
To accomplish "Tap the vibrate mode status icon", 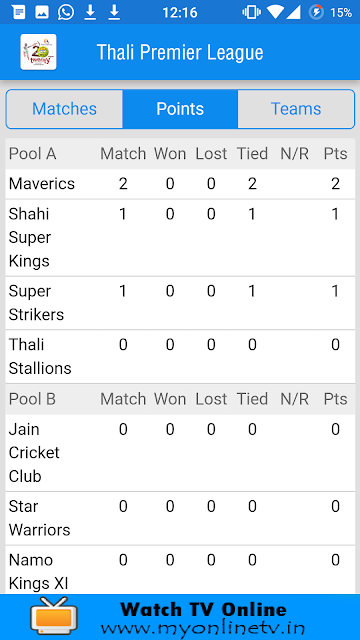I will [x=251, y=12].
